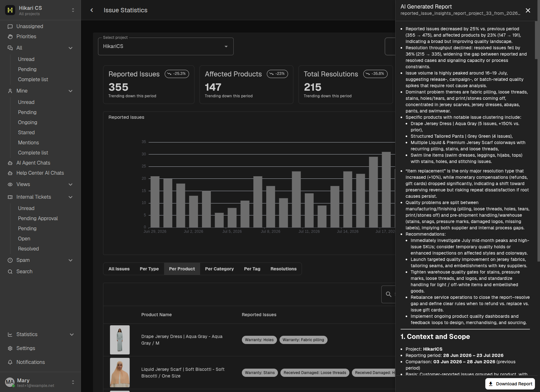Screen dimensions: 540x392
Task: Expand the Statistics section chevron
Action: pyautogui.click(x=72, y=335)
